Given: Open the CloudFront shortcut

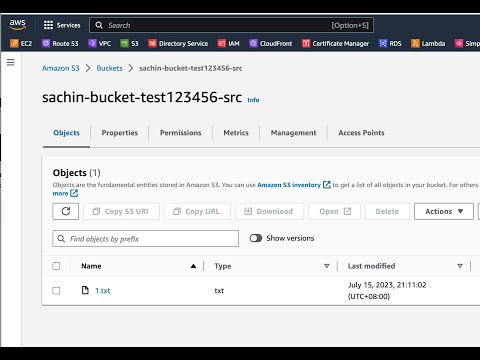Looking at the screenshot, I should coord(271,43).
